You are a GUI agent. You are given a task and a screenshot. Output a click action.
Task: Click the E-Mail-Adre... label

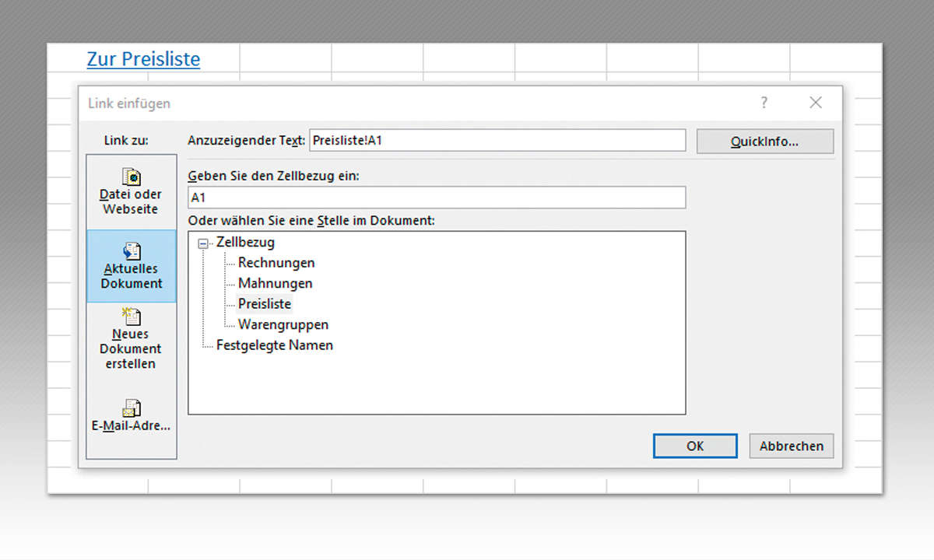click(131, 426)
